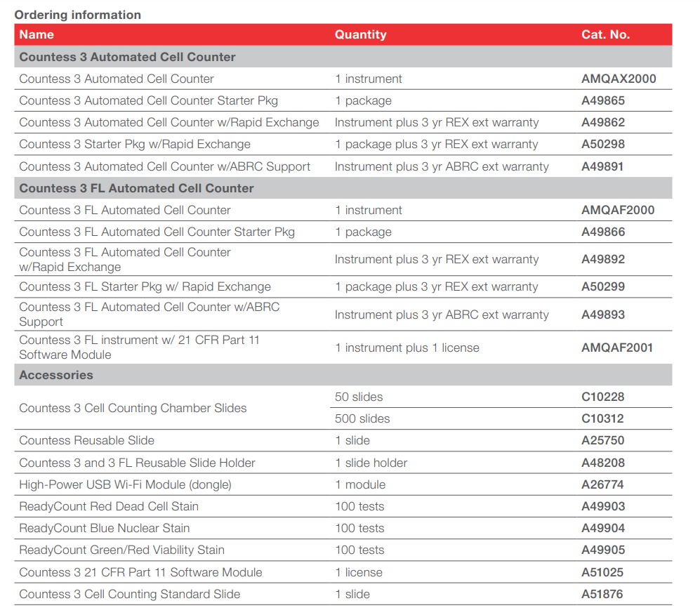The height and width of the screenshot is (608, 700).
Task: Click "Countess 3 21 CFR Part 11 Software Module"
Action: click(140, 573)
